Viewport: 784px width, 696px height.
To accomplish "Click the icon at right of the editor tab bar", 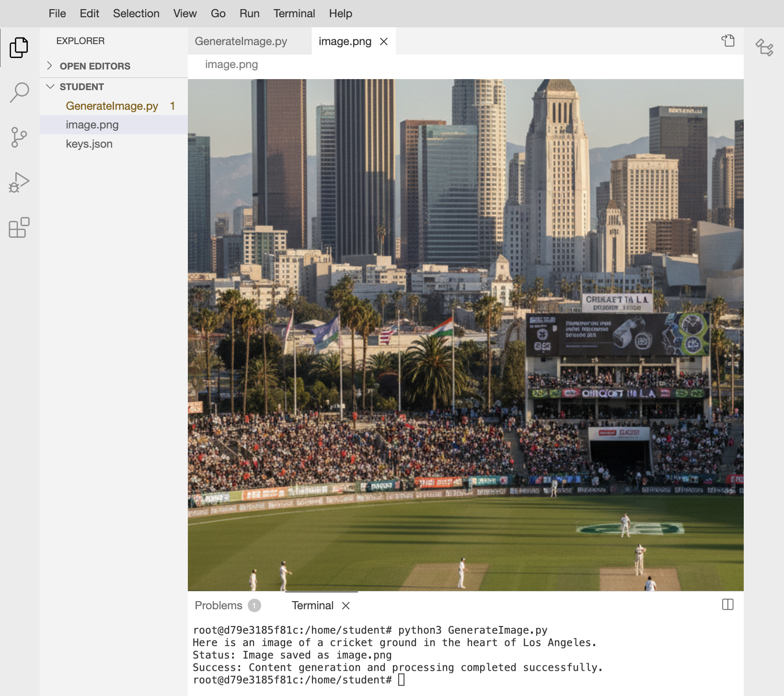I will tap(728, 41).
